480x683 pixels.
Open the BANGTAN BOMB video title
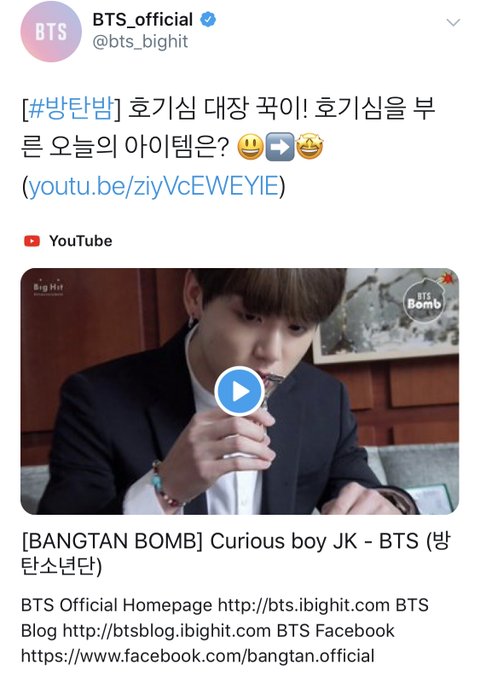236,554
